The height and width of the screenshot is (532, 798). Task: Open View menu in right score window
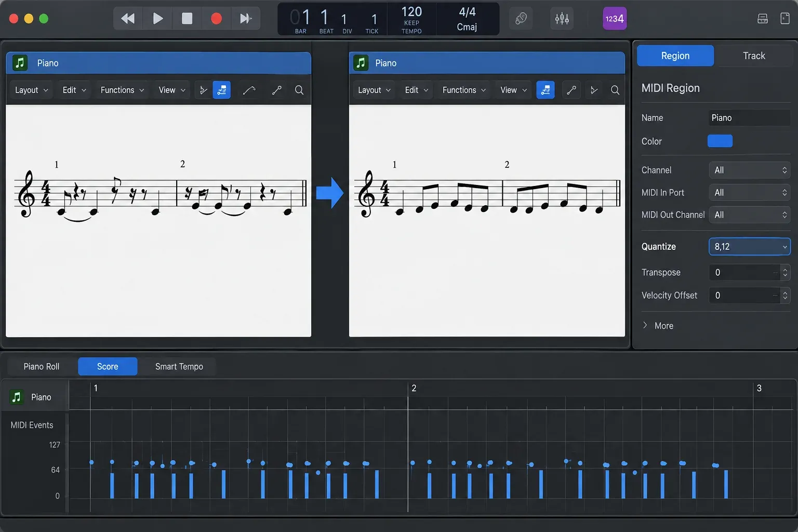click(513, 90)
